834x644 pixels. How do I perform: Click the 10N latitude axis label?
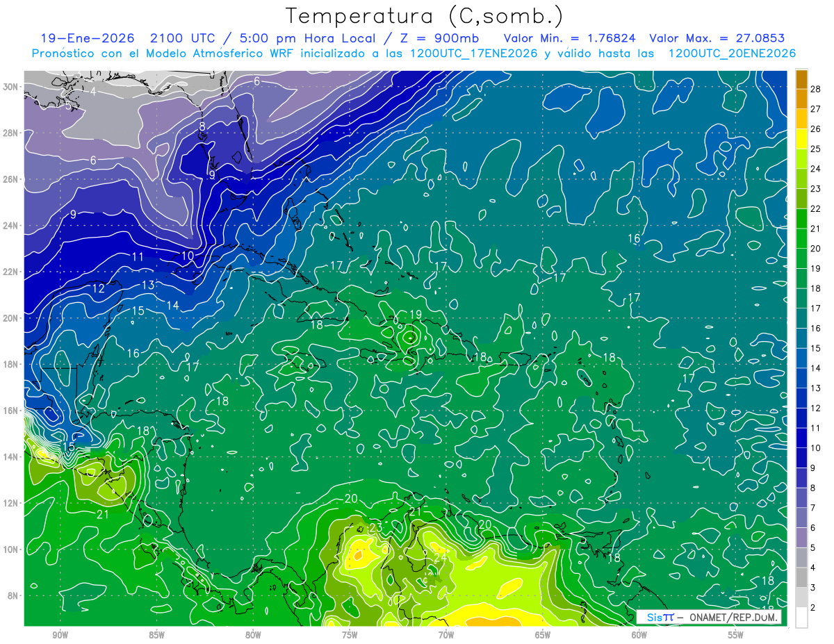(x=12, y=549)
